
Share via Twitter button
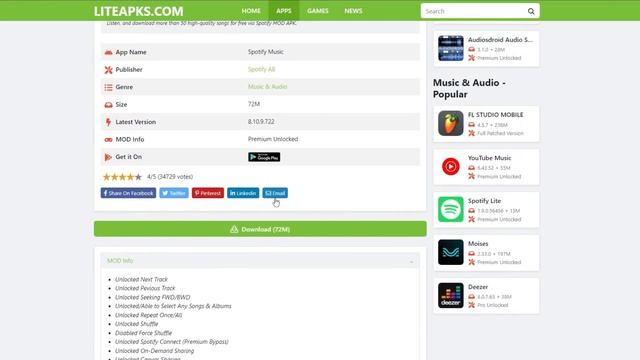tap(174, 193)
